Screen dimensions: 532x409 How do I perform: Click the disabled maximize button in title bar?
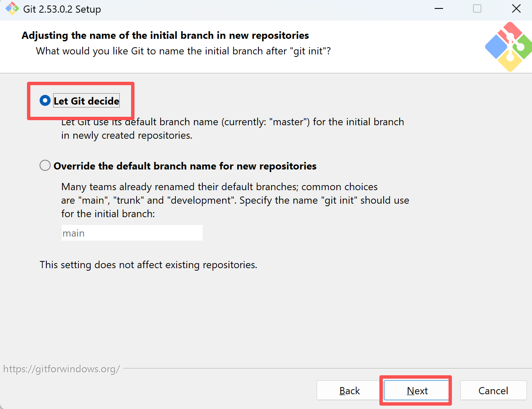[477, 9]
